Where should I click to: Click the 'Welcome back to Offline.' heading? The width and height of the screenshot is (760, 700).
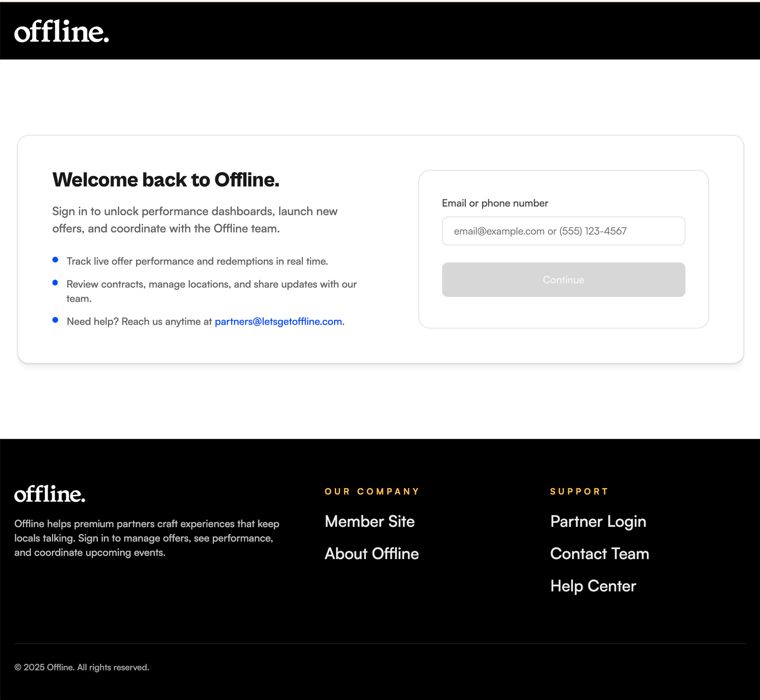[166, 180]
